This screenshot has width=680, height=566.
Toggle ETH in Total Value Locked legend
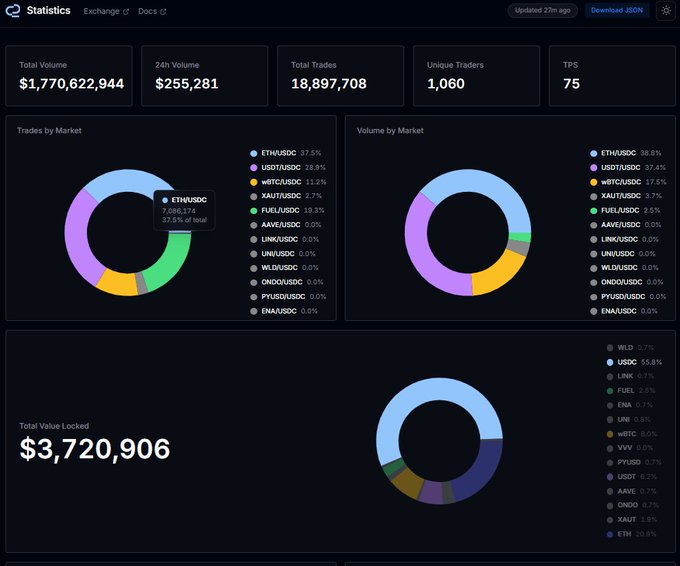631,534
